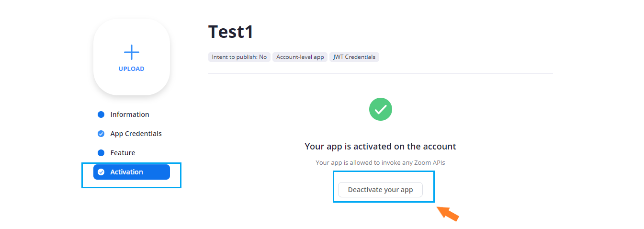
Task: Switch to the Feature step
Action: point(123,153)
